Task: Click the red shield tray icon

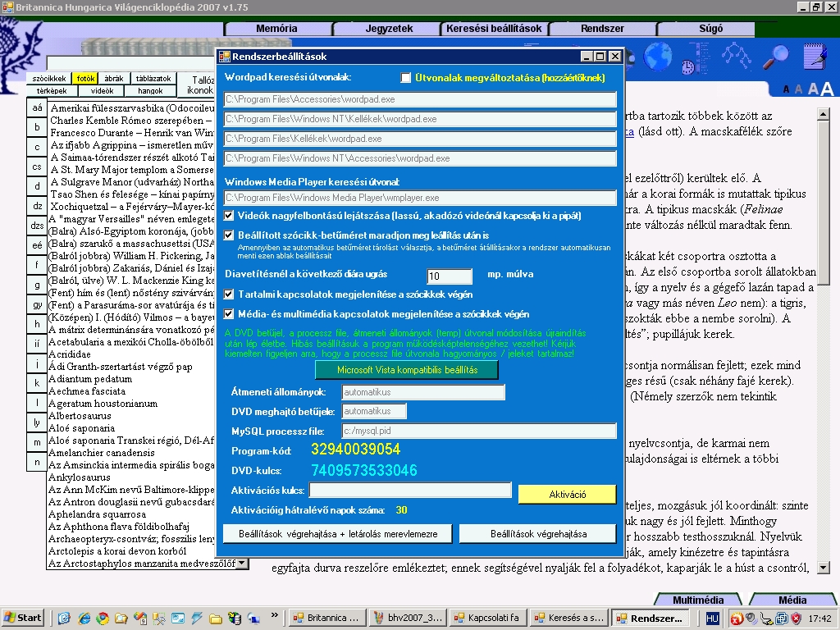Action: pos(797,619)
